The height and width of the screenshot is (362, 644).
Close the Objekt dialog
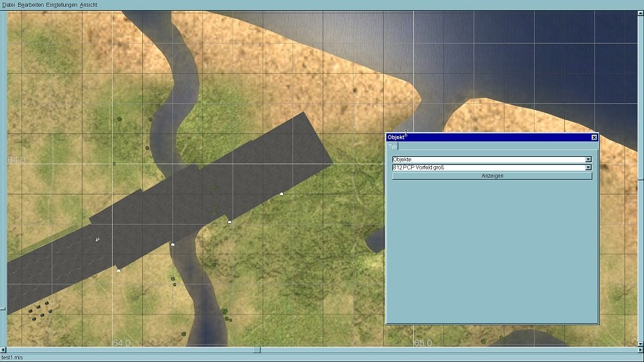594,137
